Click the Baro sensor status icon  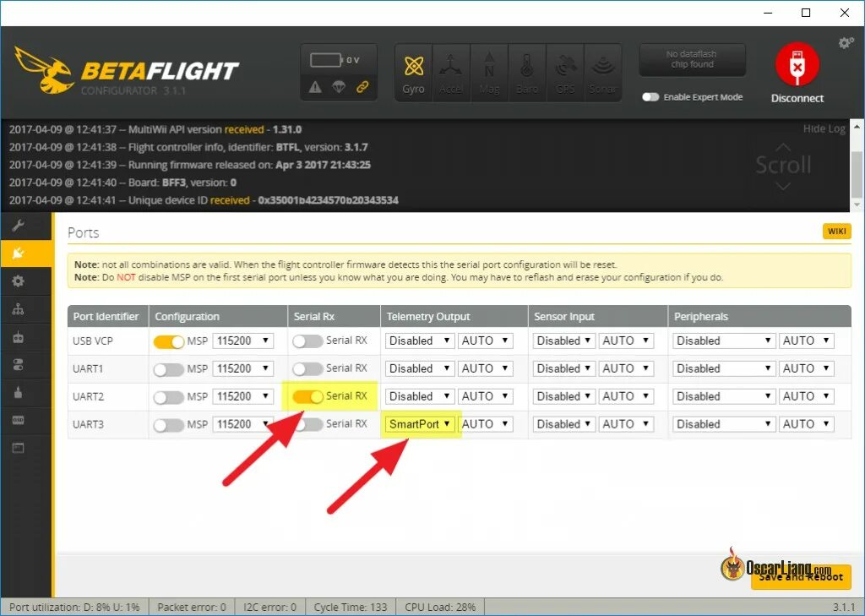pos(527,73)
